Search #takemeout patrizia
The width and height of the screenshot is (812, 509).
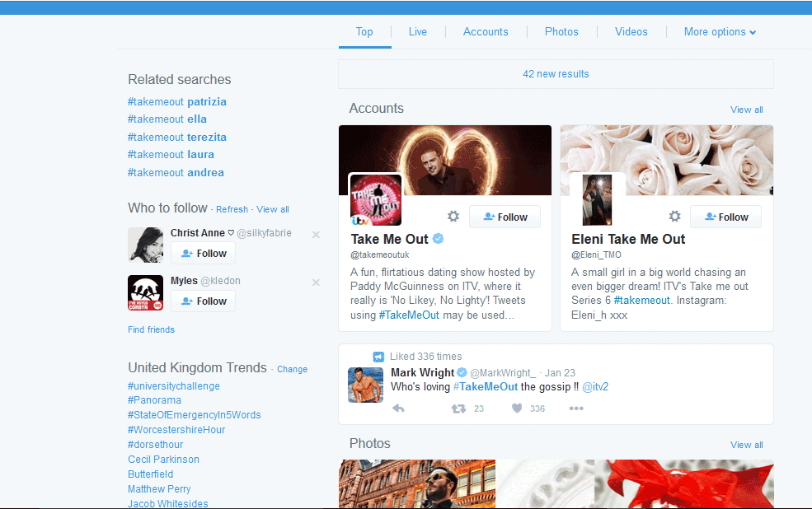177,102
